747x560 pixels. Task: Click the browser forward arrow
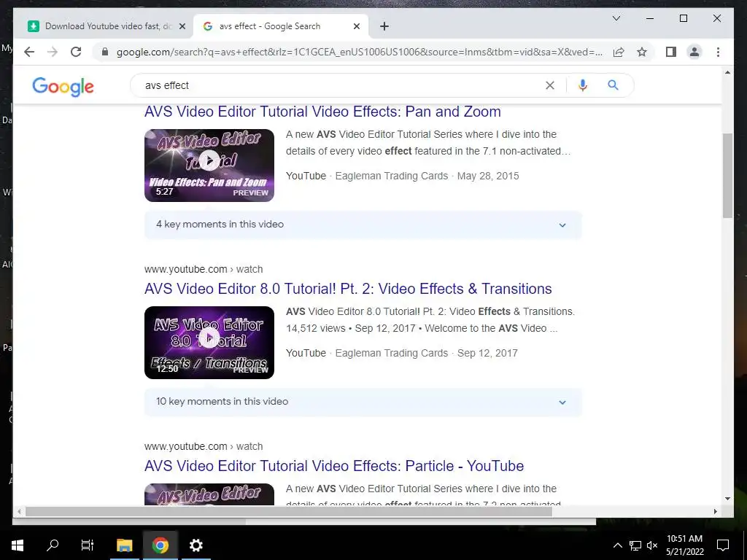coord(53,52)
